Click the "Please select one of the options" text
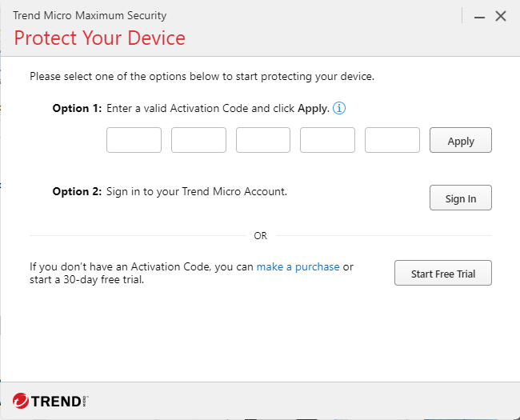The image size is (520, 420). [202, 77]
